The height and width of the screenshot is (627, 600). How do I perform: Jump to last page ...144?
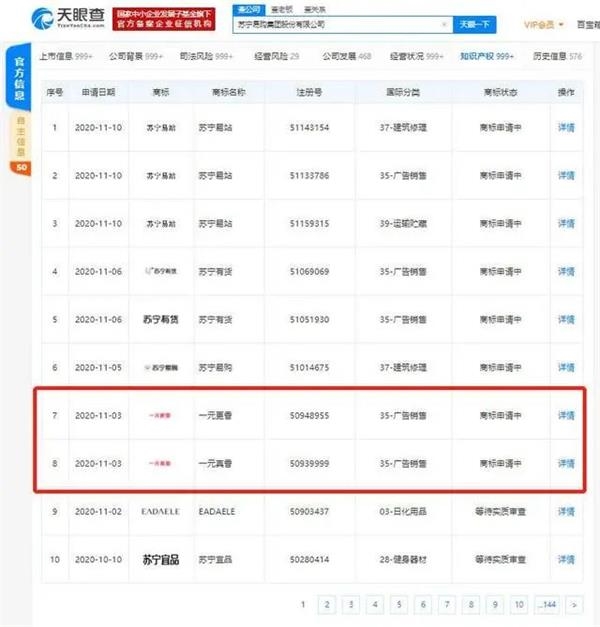pyautogui.click(x=547, y=605)
